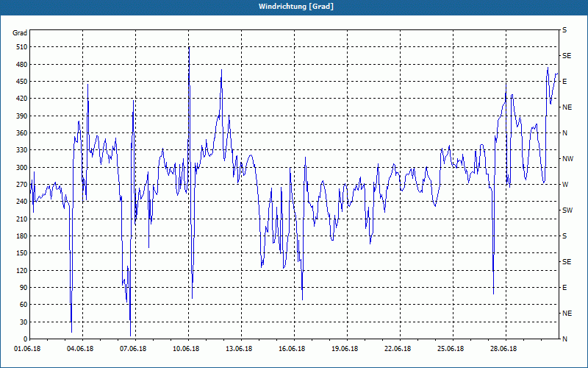Click the W compass label
Screen dimensions: 588x368
pyautogui.click(x=565, y=185)
